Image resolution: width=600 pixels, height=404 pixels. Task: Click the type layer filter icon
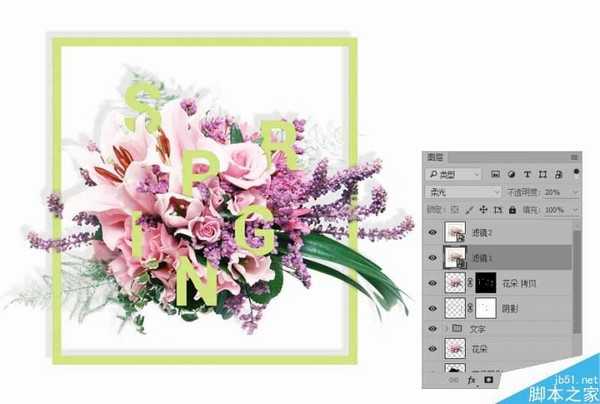527,174
